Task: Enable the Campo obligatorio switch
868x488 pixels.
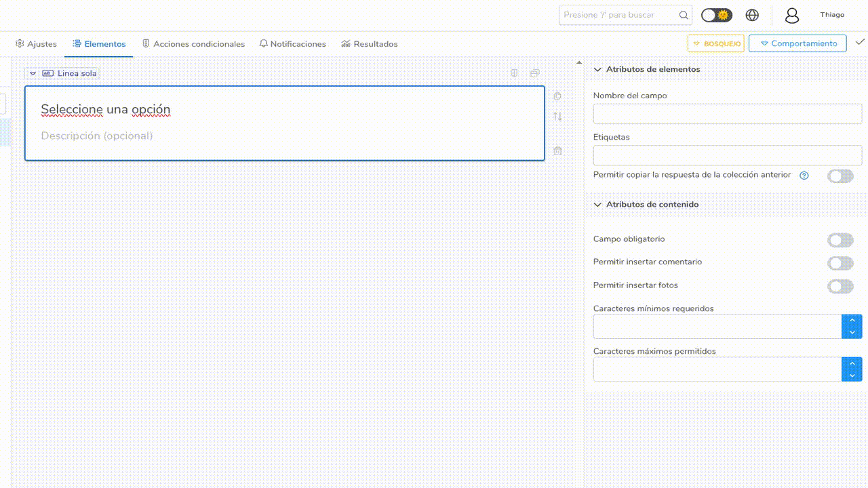Action: click(840, 240)
